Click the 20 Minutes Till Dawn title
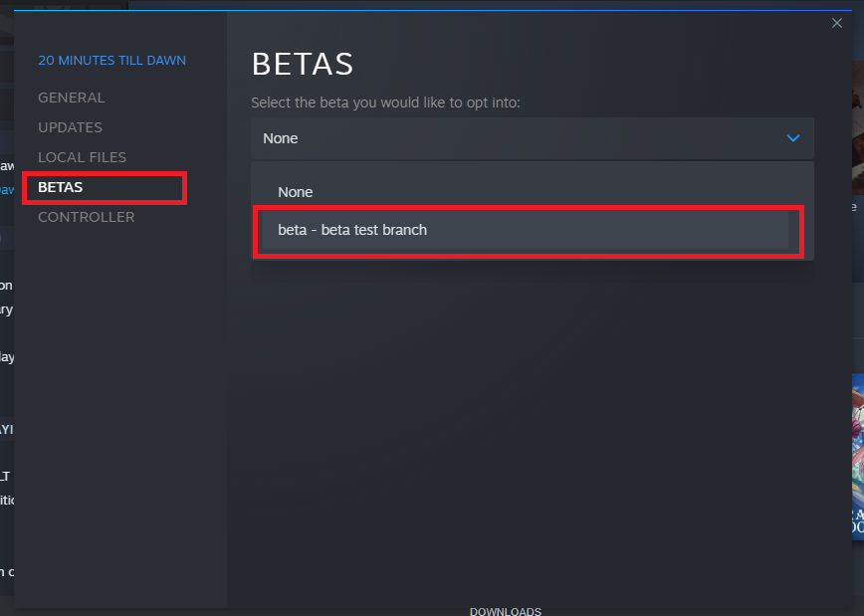 111,60
